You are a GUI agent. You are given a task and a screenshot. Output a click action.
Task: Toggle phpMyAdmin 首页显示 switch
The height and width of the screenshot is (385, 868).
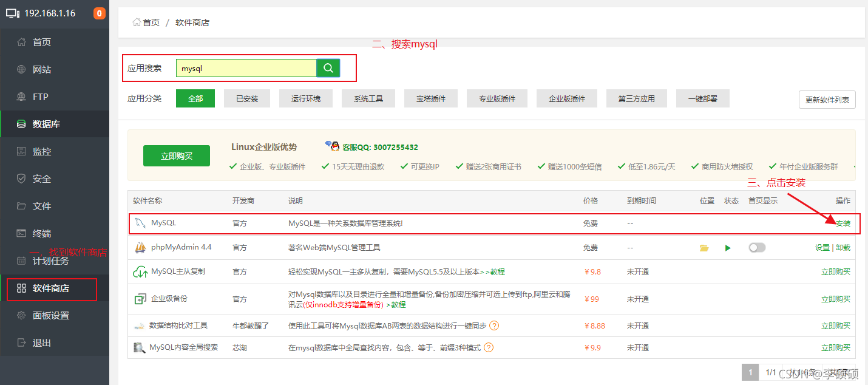click(757, 248)
